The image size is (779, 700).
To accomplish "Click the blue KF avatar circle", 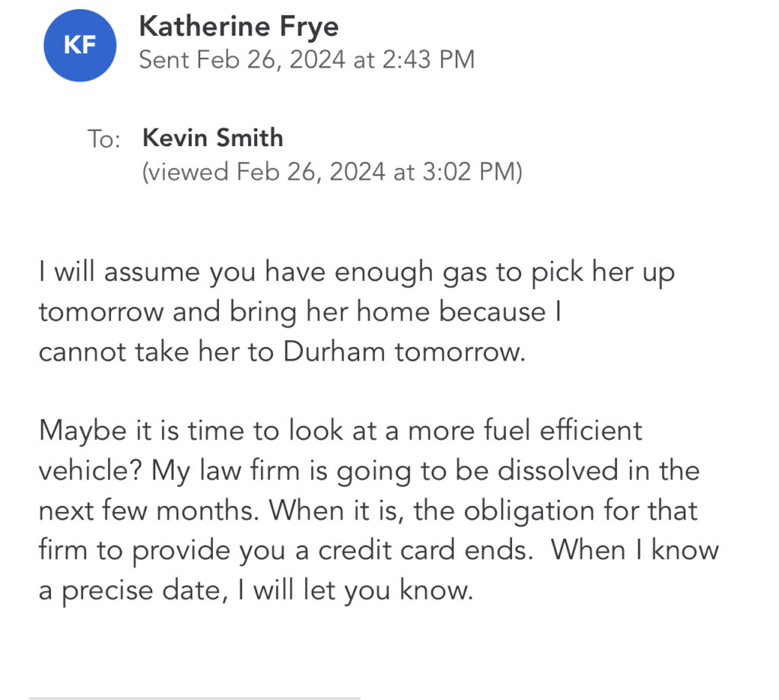I will (79, 45).
